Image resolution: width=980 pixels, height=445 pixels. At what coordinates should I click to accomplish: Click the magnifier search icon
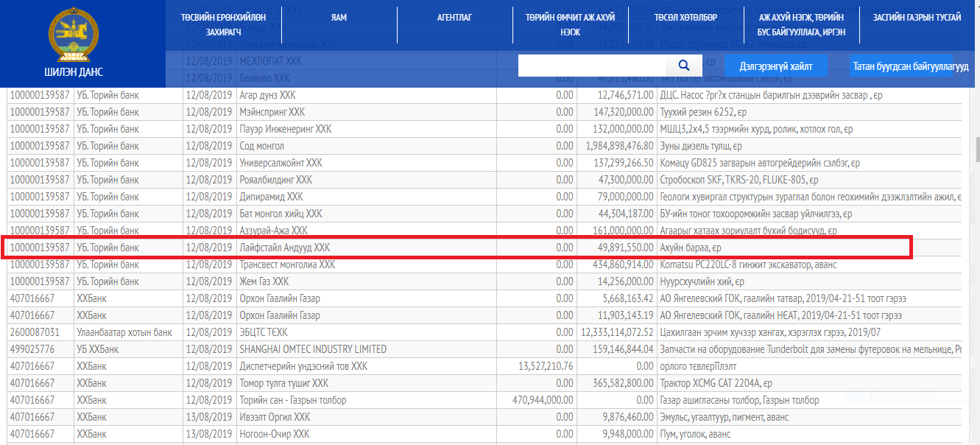[x=684, y=66]
